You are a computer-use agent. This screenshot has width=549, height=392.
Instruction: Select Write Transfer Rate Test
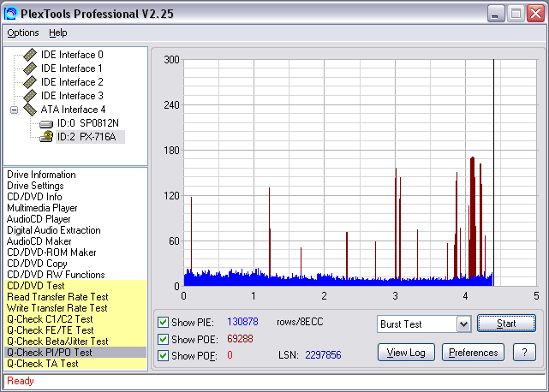click(x=75, y=308)
